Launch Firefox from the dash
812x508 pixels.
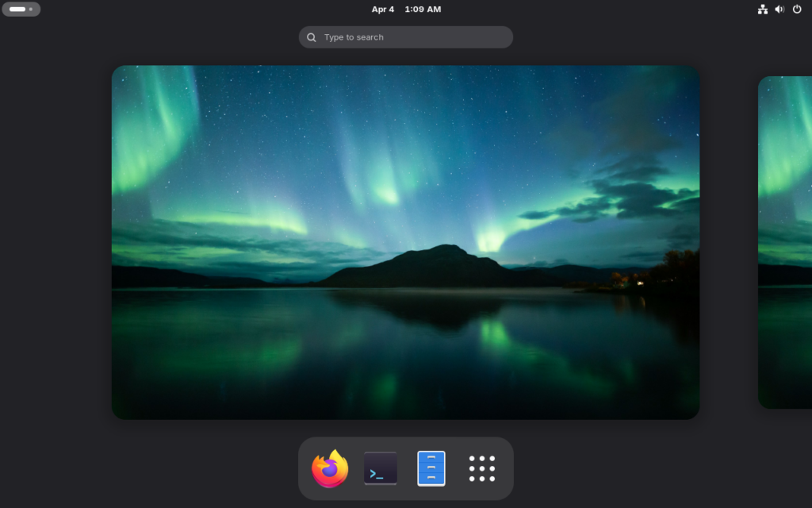pyautogui.click(x=330, y=468)
